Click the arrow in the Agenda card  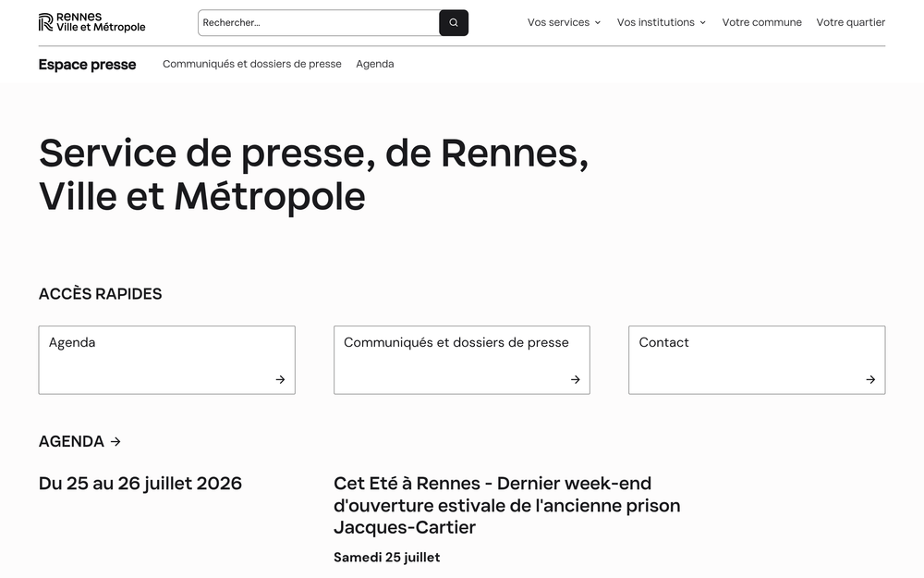point(281,379)
